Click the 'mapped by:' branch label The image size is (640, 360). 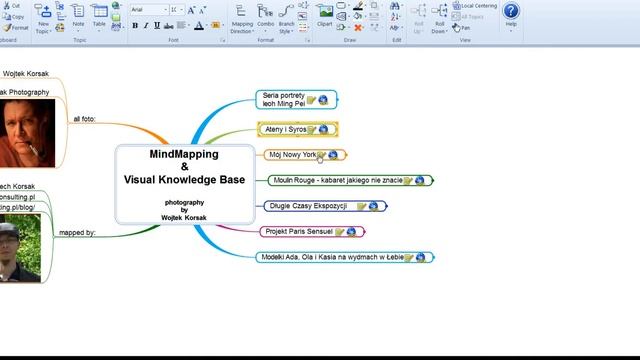(x=77, y=233)
